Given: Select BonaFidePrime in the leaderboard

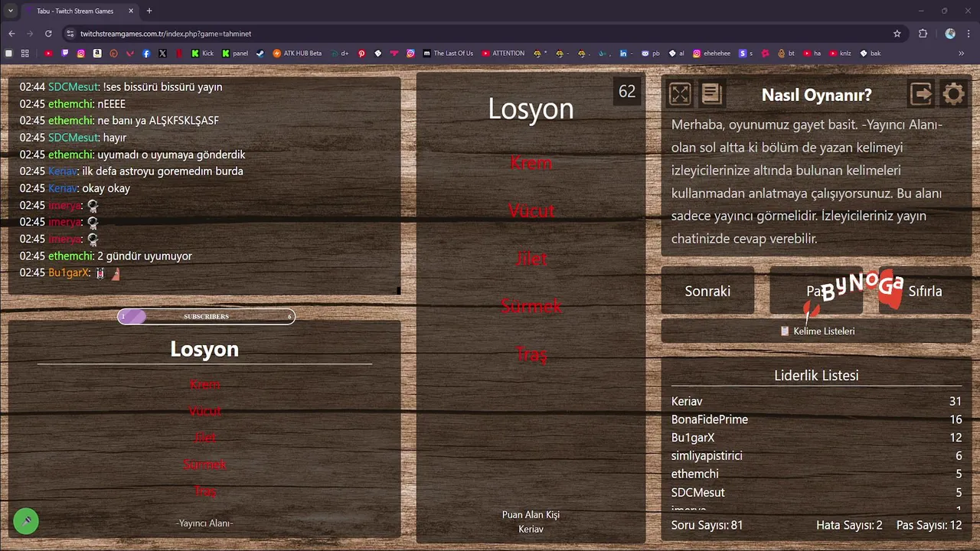Looking at the screenshot, I should (x=816, y=419).
